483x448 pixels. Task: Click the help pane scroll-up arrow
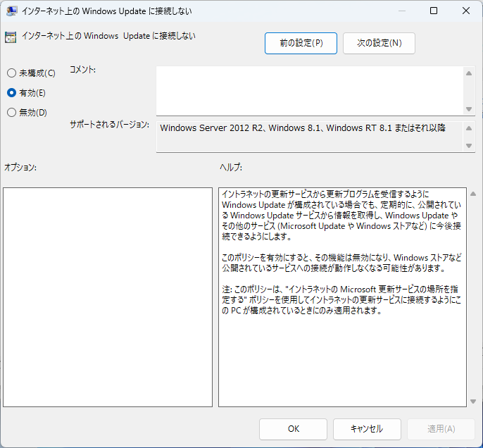pyautogui.click(x=472, y=193)
